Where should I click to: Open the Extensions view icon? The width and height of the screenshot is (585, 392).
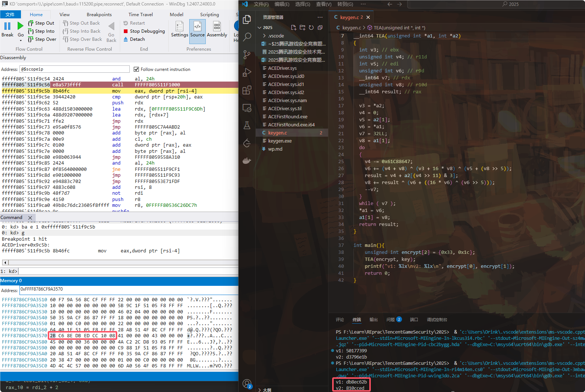tap(247, 90)
